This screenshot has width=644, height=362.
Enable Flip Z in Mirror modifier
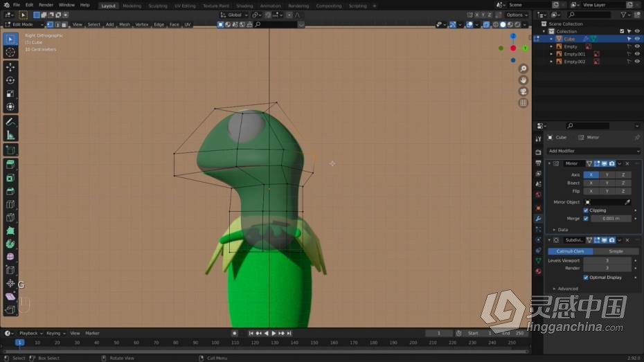623,191
